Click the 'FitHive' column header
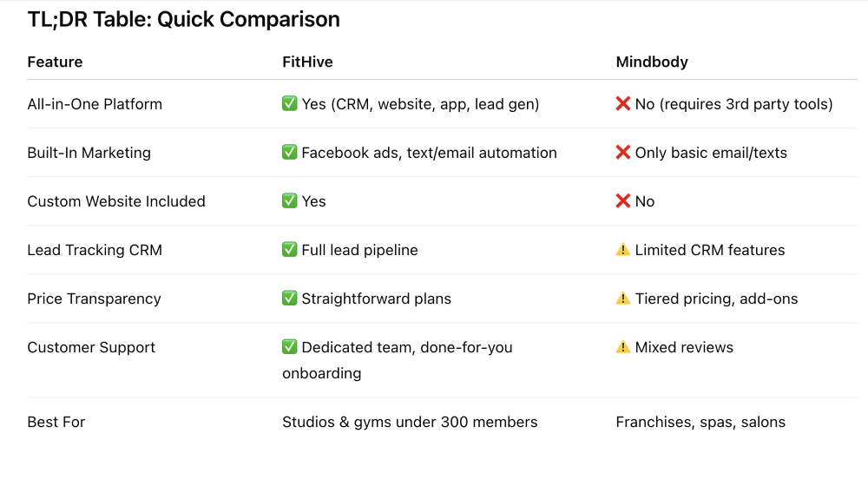Screen dimensions: 868x479 307,62
